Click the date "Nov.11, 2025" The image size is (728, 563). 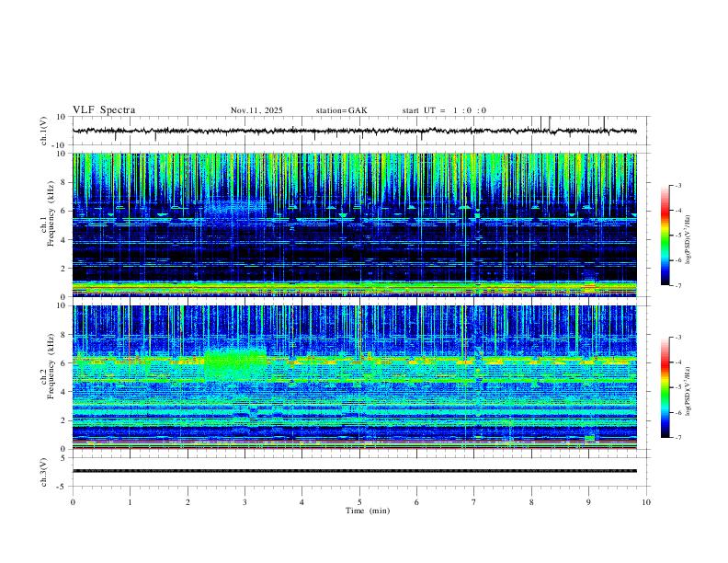[256, 110]
